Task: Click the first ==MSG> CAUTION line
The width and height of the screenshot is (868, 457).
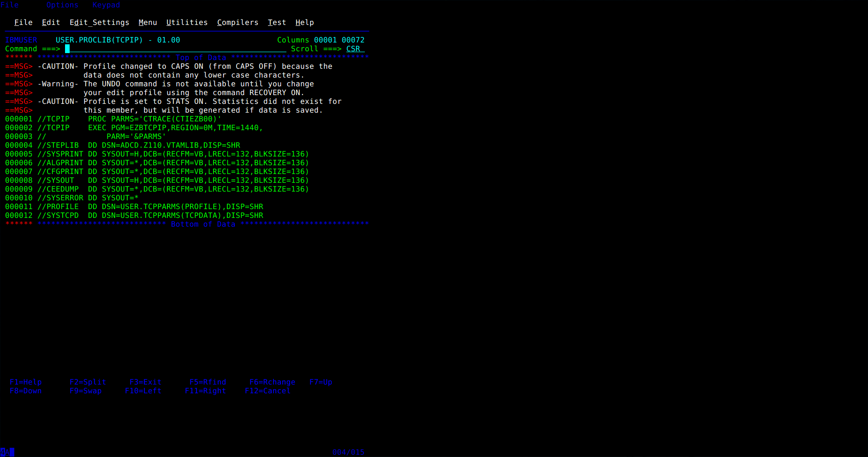Action: [168, 66]
